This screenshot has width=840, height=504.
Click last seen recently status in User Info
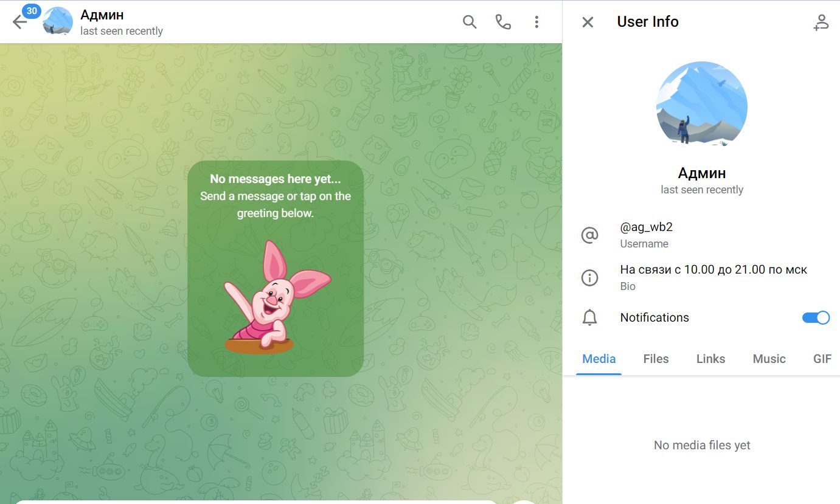[702, 190]
